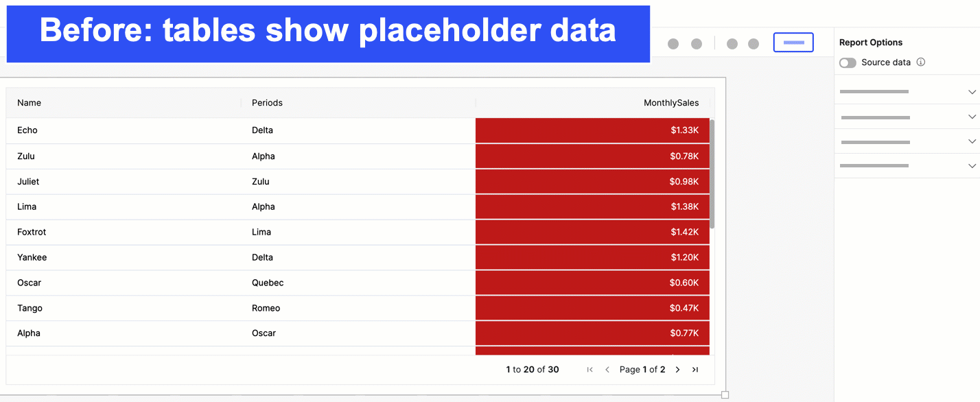This screenshot has height=402, width=980.
Task: Sort the table by the Name column
Action: [30, 102]
